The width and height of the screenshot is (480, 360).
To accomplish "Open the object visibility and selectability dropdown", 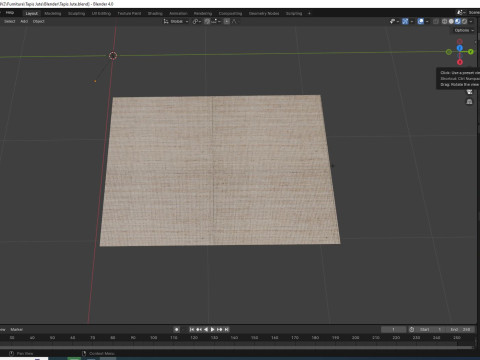I will click(394, 21).
